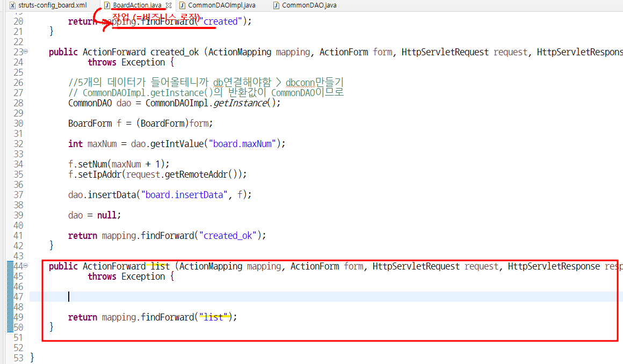The height and width of the screenshot is (364, 623).
Task: Click the "list" string on line 49
Action: coord(213,317)
